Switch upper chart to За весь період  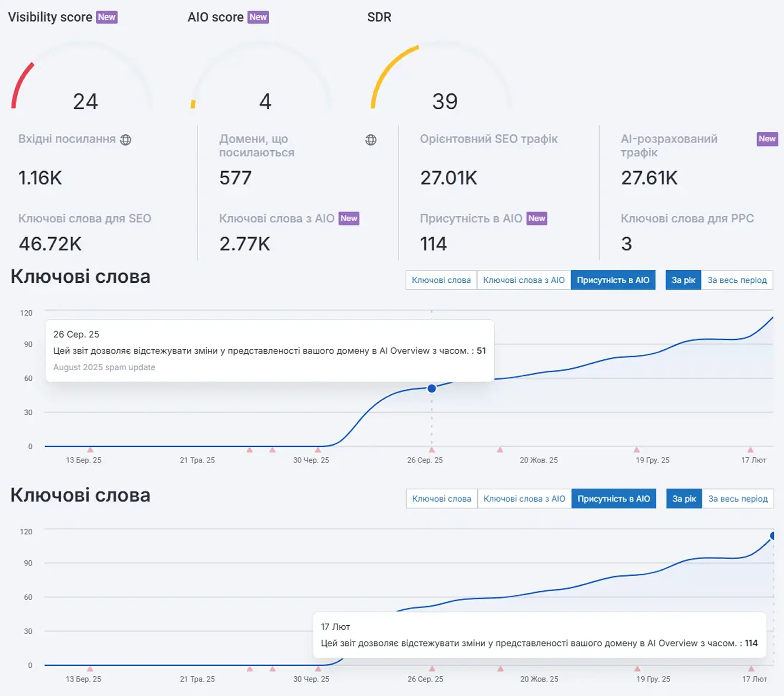(737, 280)
